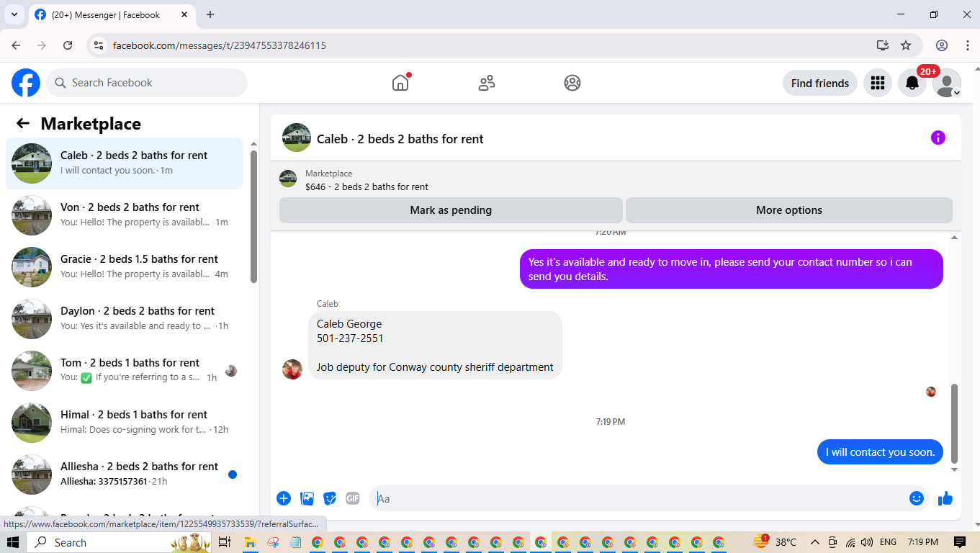Switch the ENG input language
The height and width of the screenshot is (553, 980).
pyautogui.click(x=888, y=542)
